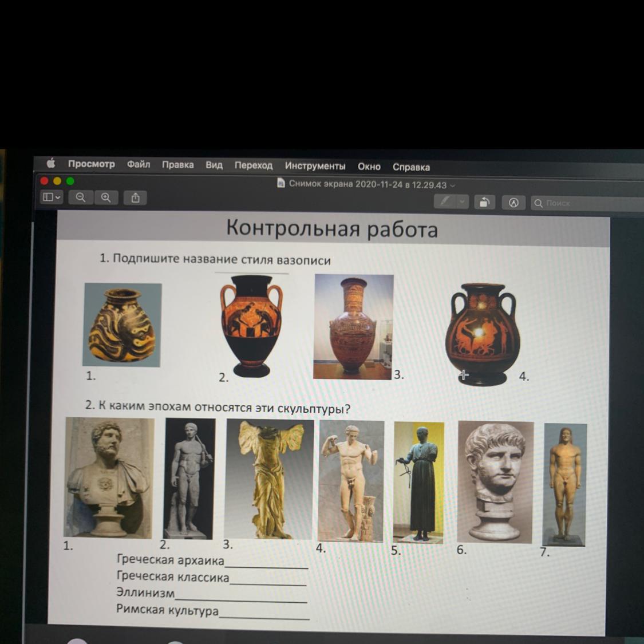Click the red close window button
This screenshot has width=644, height=644.
pyautogui.click(x=44, y=181)
